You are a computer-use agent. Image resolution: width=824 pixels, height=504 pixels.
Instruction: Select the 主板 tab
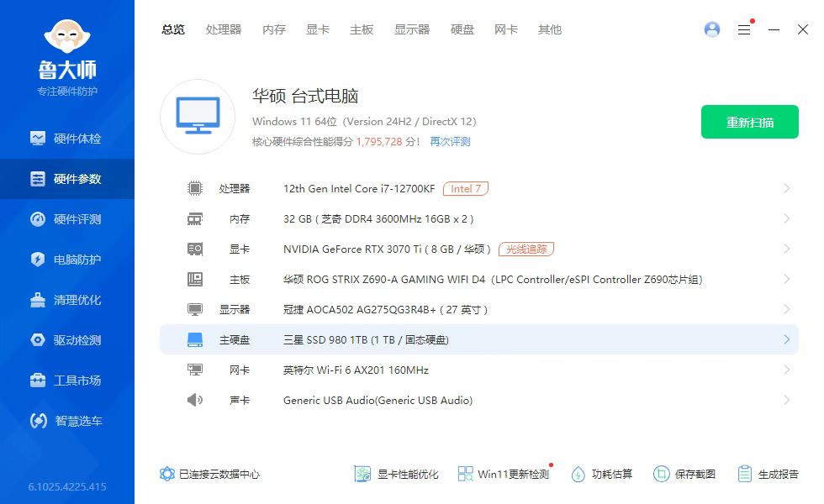tap(362, 29)
